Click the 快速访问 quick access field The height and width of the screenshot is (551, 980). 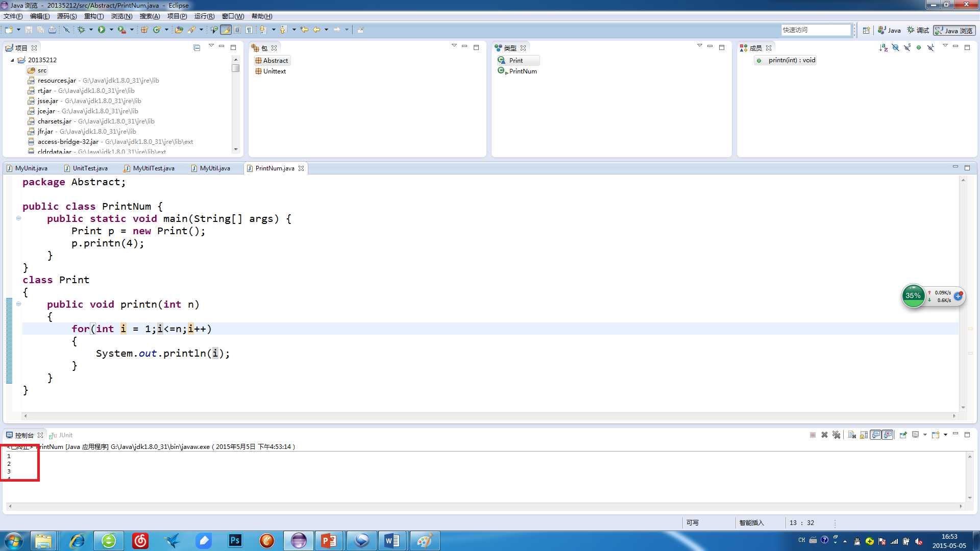pos(815,30)
